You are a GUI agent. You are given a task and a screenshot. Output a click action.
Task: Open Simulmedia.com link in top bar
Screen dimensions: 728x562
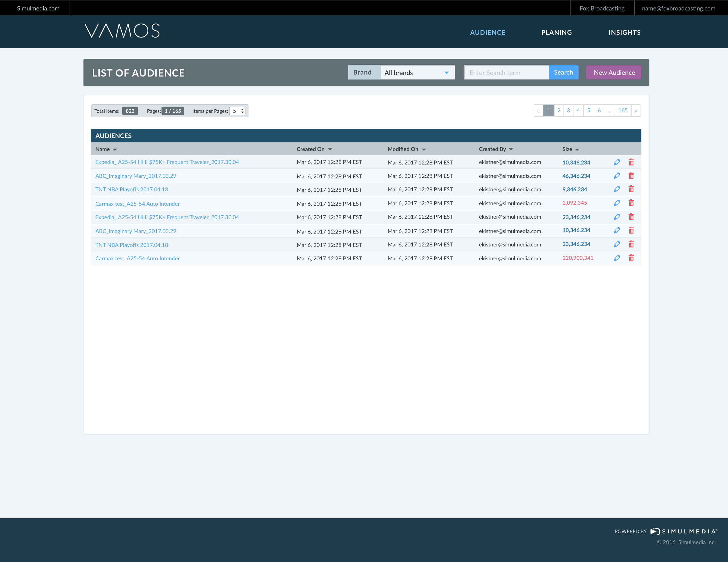point(38,8)
